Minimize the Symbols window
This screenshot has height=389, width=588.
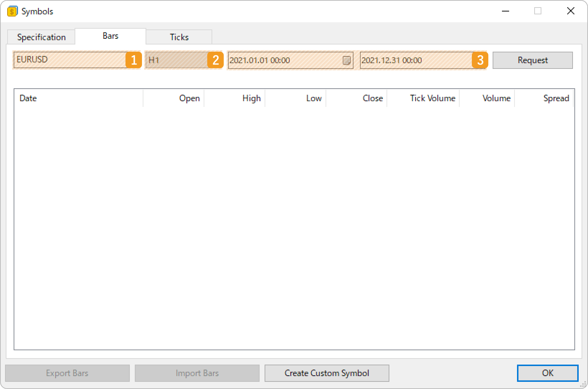(506, 11)
